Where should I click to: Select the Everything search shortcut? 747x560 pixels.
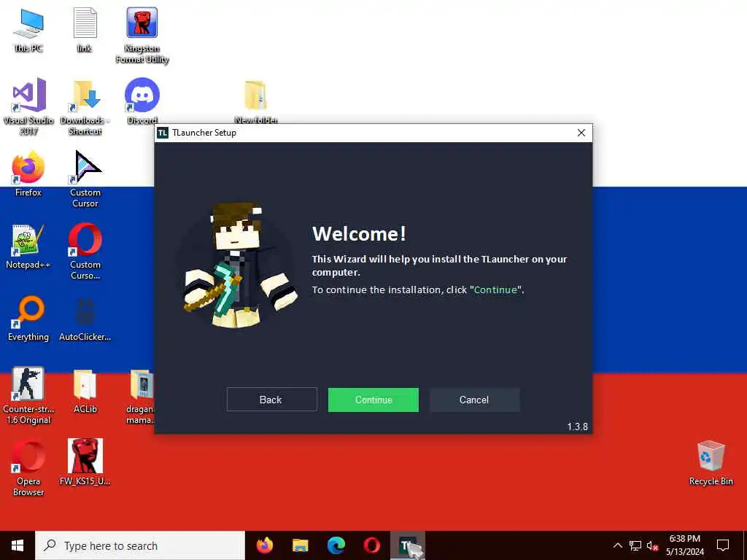coord(28,318)
